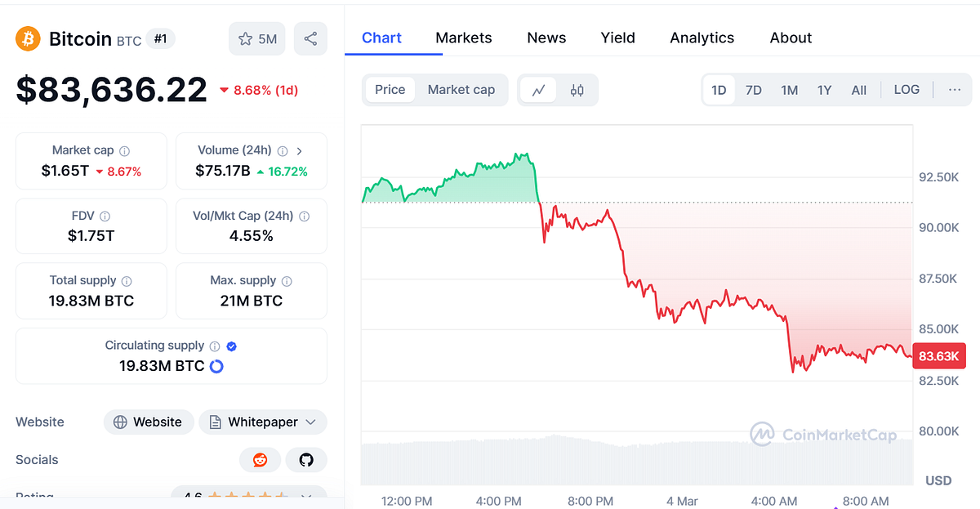
Task: Click the Market cap info tooltip icon
Action: 124,150
